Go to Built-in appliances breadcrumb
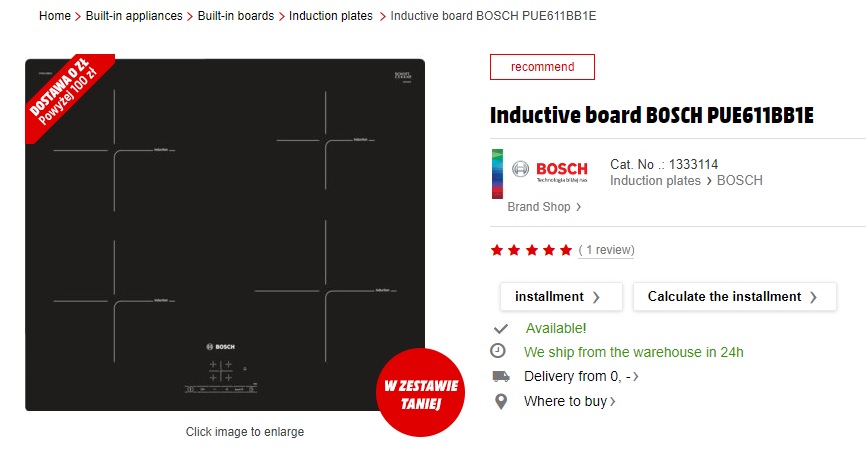The height and width of the screenshot is (456, 866). tap(134, 16)
